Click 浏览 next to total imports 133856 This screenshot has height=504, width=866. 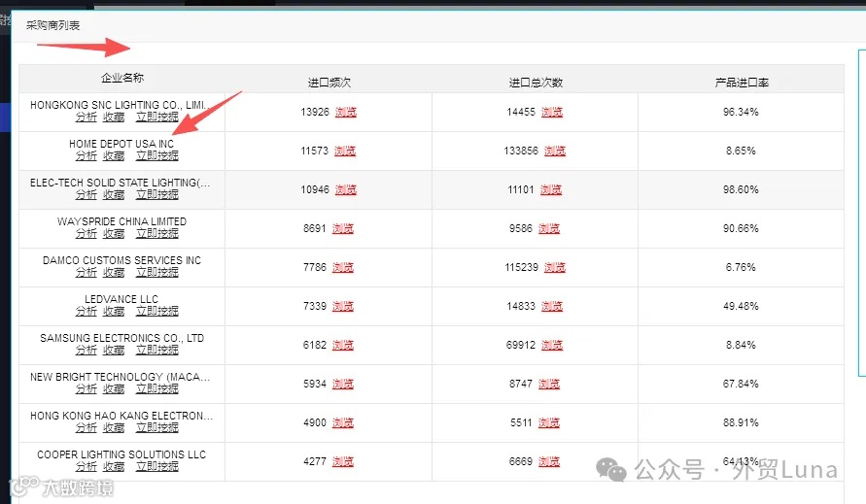point(555,151)
